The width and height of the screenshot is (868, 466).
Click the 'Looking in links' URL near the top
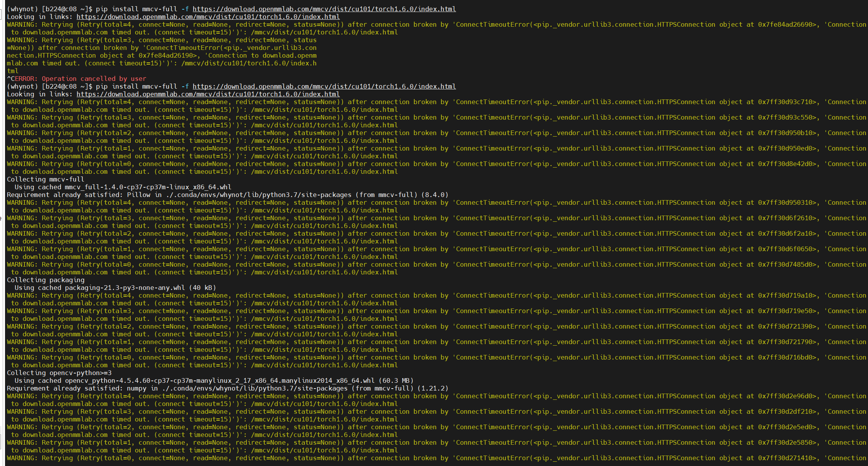click(208, 17)
